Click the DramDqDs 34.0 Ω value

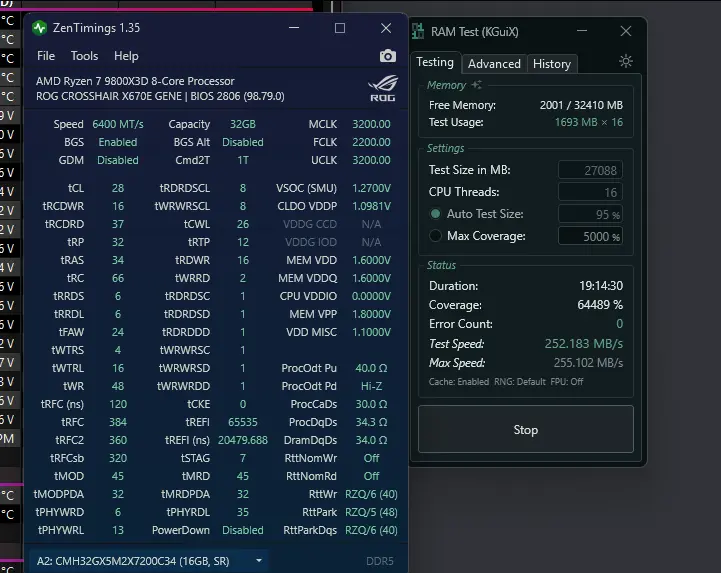(371, 440)
